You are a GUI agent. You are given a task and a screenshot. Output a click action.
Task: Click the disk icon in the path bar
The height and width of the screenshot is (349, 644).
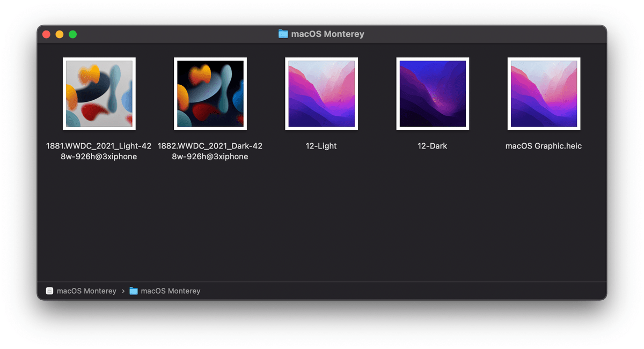50,291
